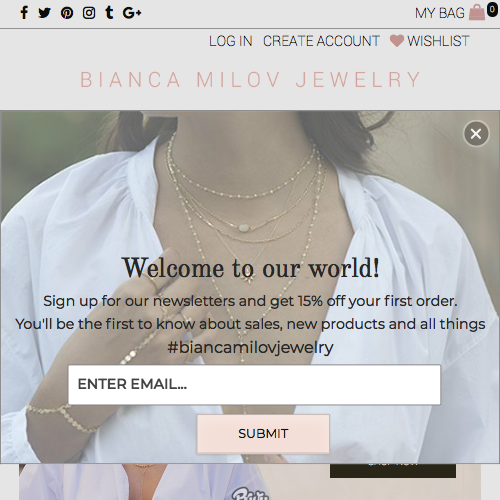Visit the Twitter profile icon

pyautogui.click(x=44, y=13)
